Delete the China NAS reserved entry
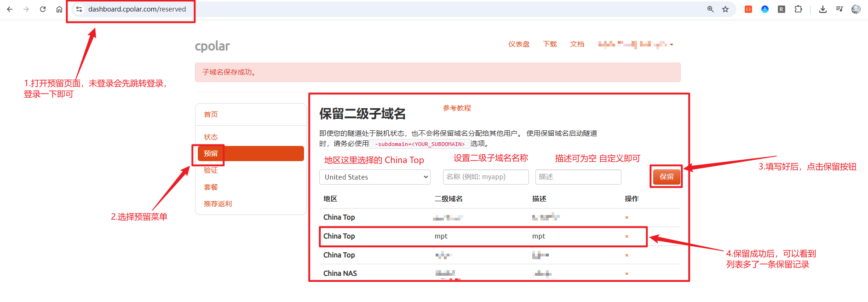Image resolution: width=868 pixels, height=302 pixels. point(627,274)
